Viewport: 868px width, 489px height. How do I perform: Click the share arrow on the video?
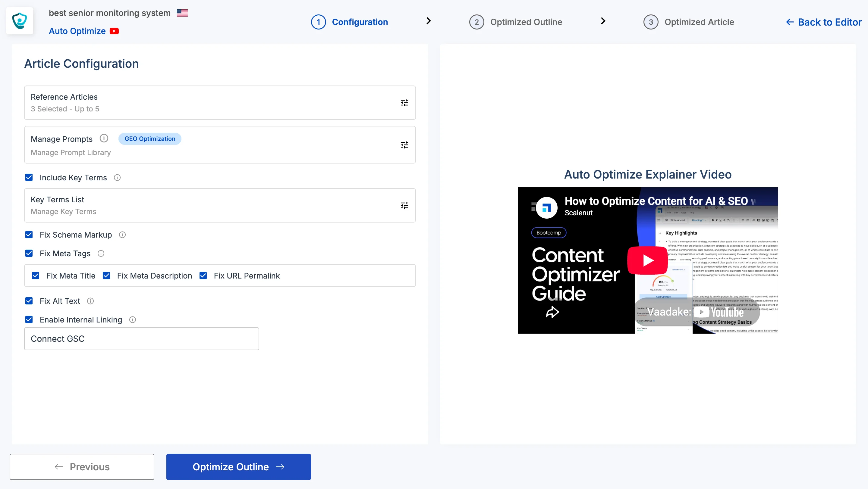(x=552, y=312)
